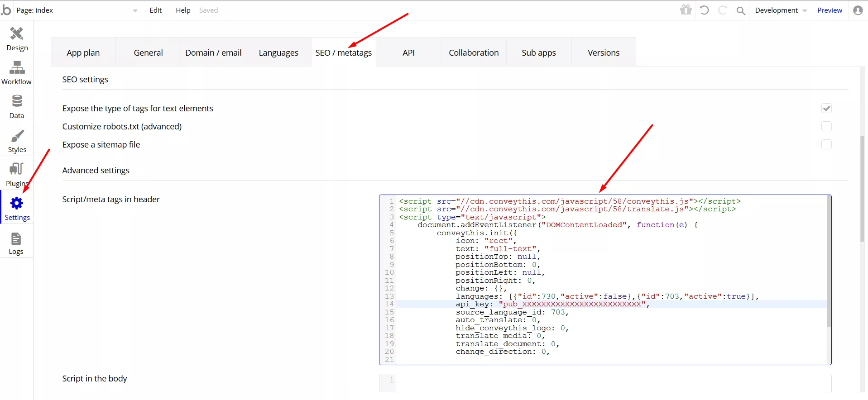Click inside the header script code editor
The width and height of the screenshot is (868, 400).
coord(605,280)
